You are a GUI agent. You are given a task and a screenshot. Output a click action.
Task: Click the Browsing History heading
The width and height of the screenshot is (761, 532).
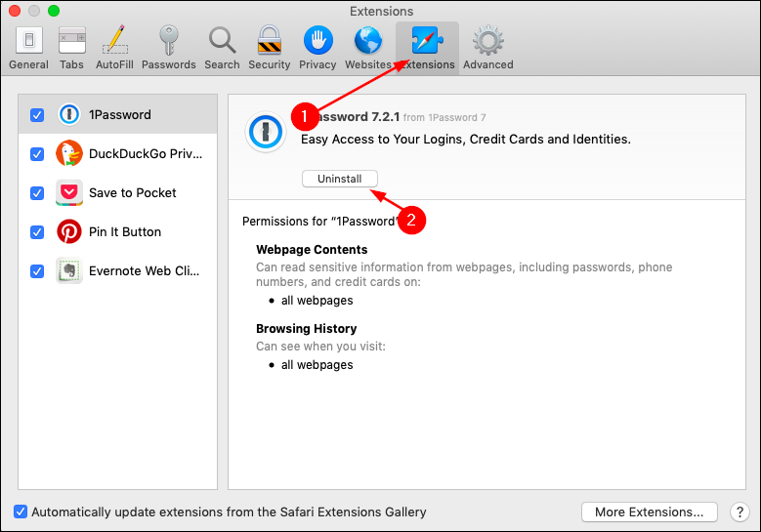tap(306, 329)
